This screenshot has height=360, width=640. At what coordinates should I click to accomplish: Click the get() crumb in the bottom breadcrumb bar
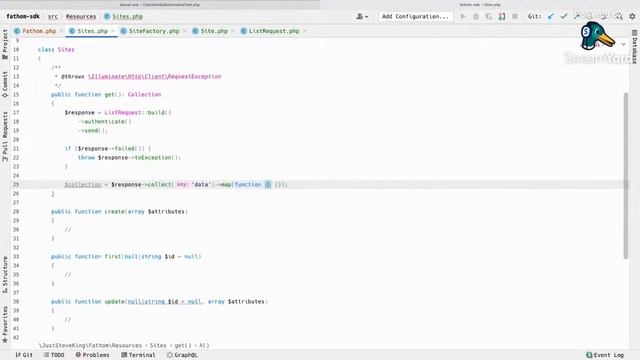[x=183, y=345]
